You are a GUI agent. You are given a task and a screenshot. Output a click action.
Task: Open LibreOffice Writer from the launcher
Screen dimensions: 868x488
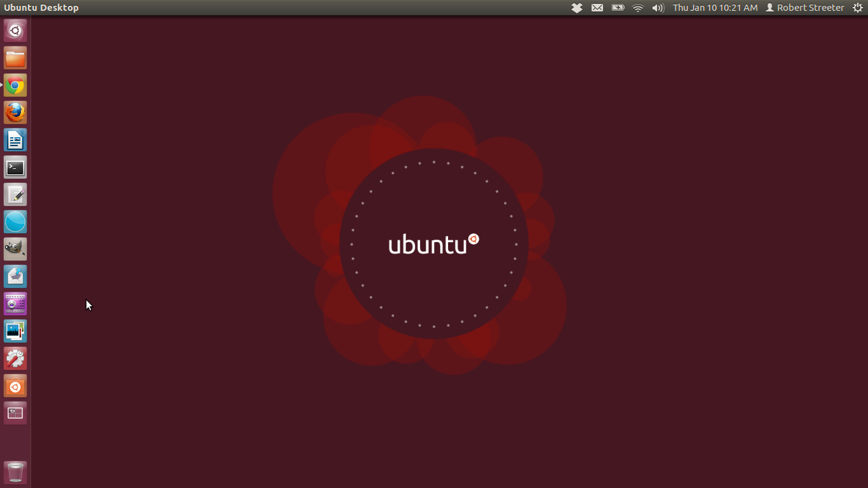tap(15, 140)
